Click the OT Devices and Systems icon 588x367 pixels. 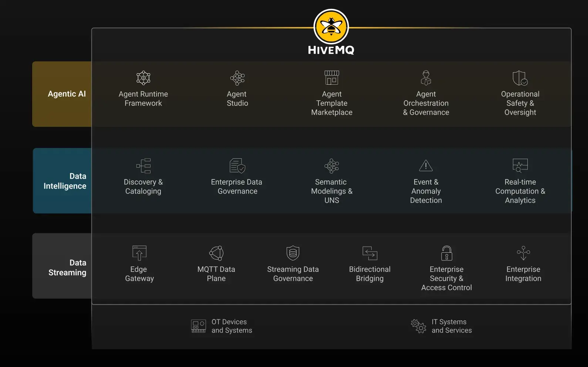click(x=199, y=326)
